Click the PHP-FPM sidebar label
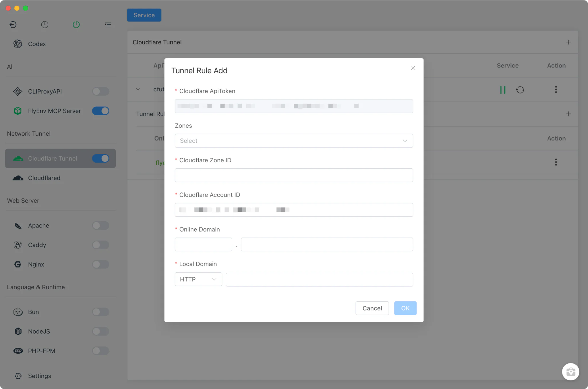 point(42,351)
